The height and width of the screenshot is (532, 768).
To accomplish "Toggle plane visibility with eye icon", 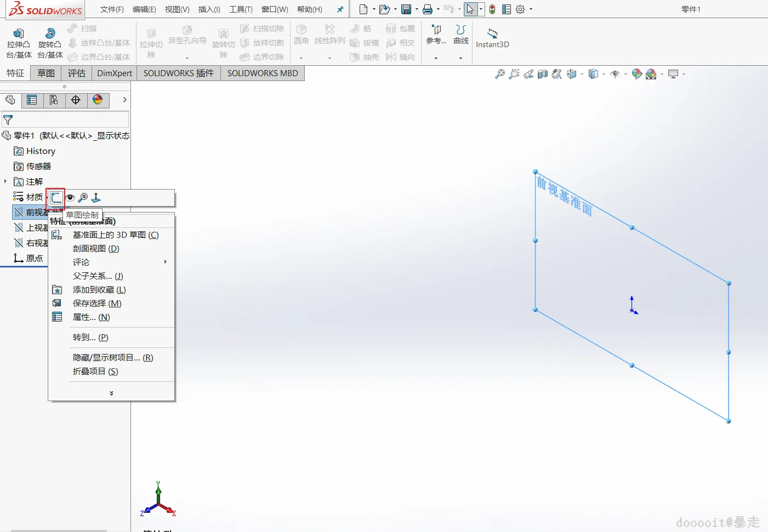I will (x=70, y=198).
